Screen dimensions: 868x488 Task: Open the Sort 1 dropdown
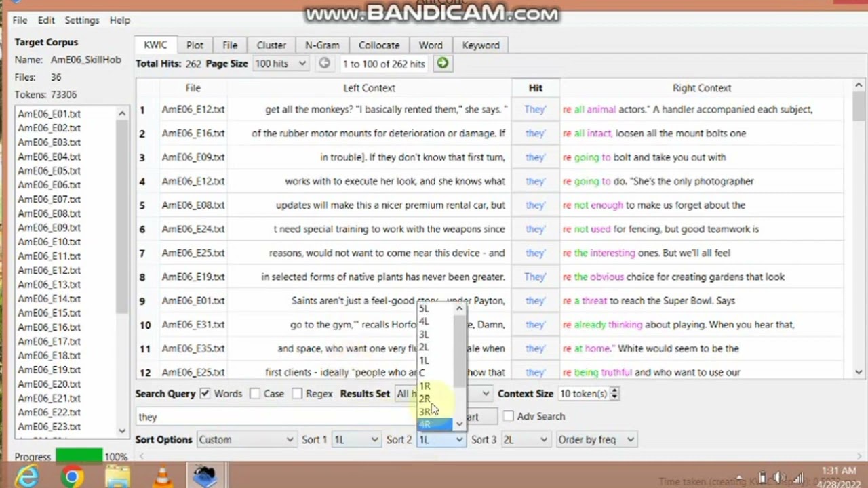pos(355,440)
